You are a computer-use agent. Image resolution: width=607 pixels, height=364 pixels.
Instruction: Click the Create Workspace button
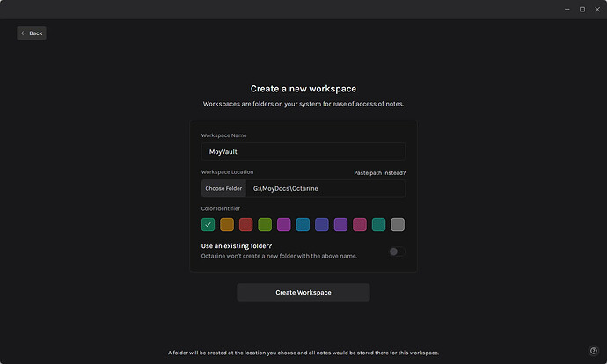[303, 292]
